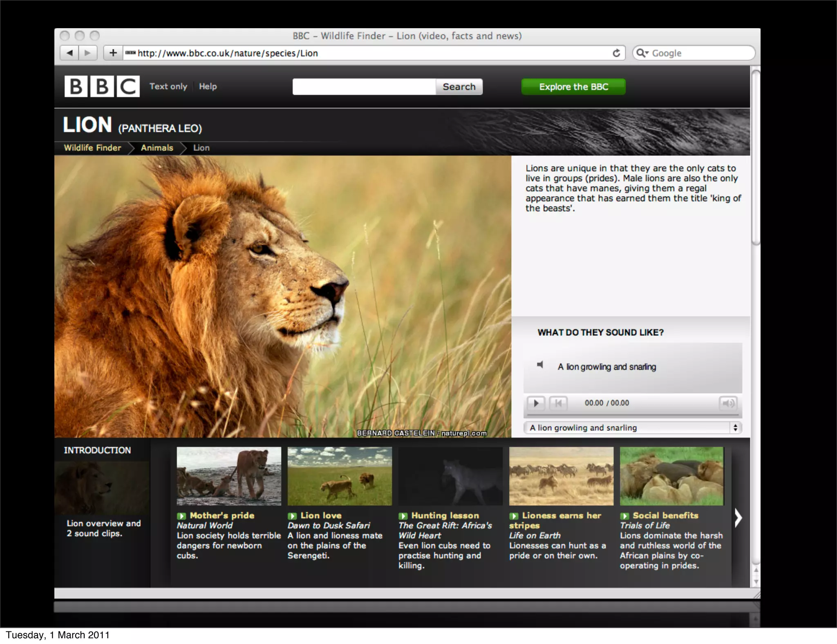The image size is (837, 644).
Task: Click the Explore the BBC button
Action: tap(573, 87)
